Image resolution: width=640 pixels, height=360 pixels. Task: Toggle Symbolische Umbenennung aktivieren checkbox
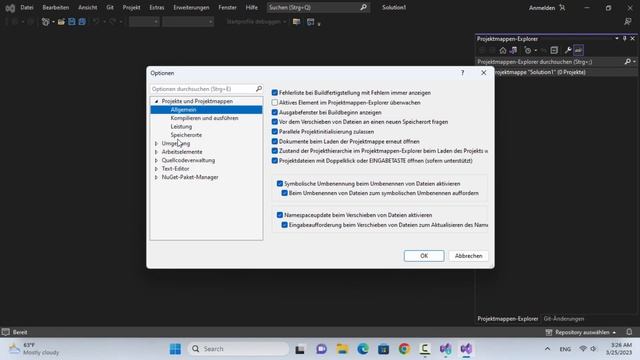(x=280, y=184)
